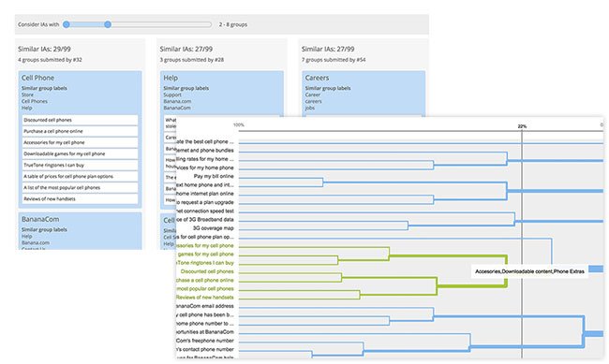Select the 'BananaCom' group title in first column
The height and width of the screenshot is (364, 609).
click(x=40, y=219)
